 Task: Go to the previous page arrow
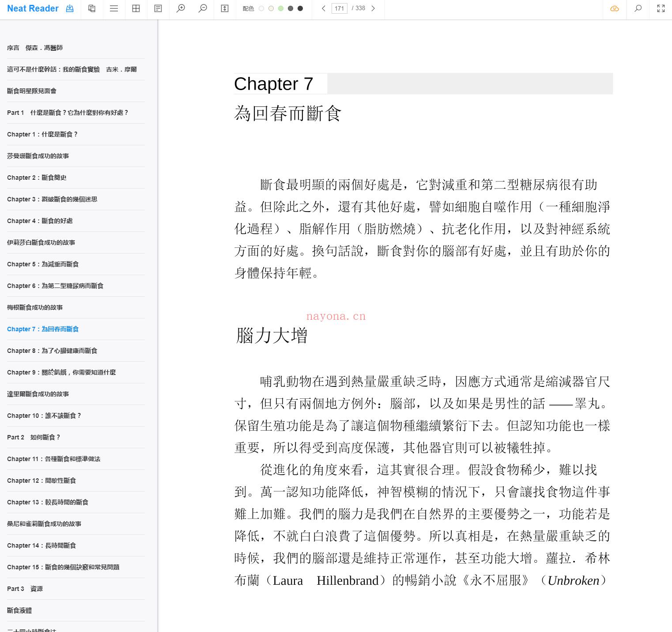coord(324,8)
